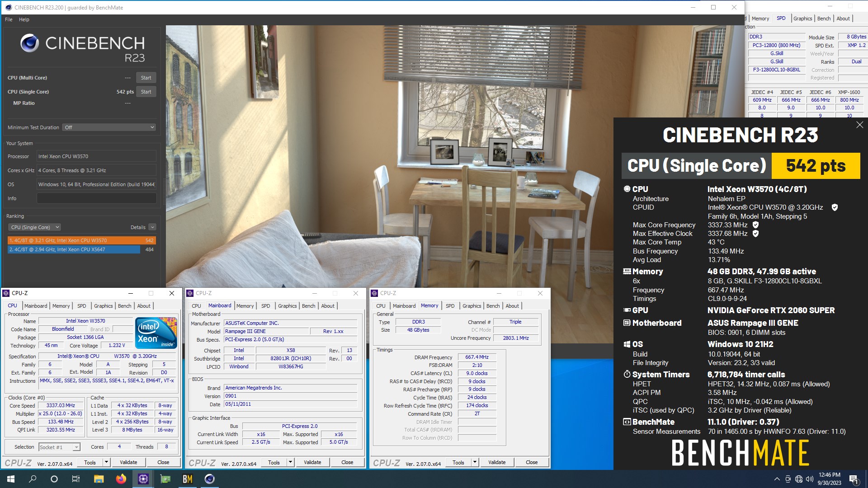This screenshot has width=868, height=488.
Task: Click the Info input field
Action: coord(96,198)
